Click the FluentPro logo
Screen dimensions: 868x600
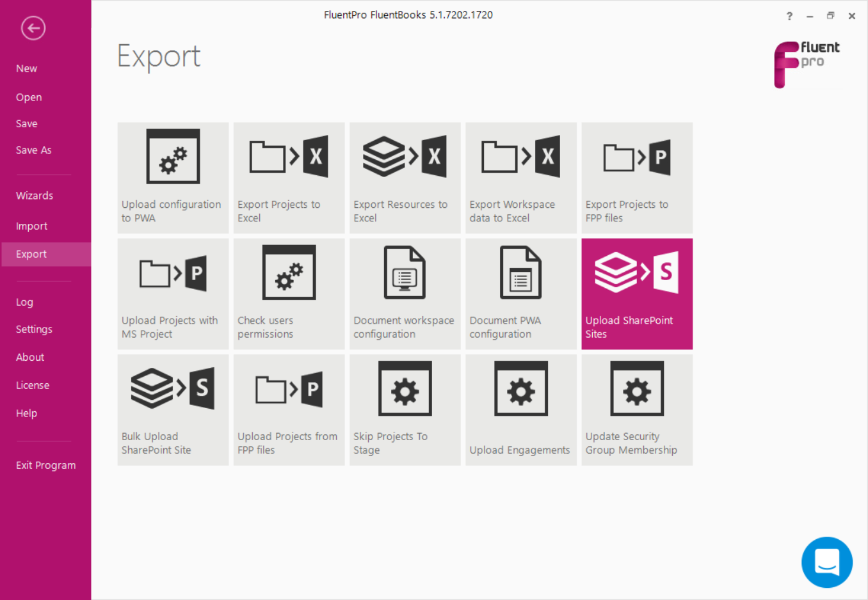[x=807, y=64]
